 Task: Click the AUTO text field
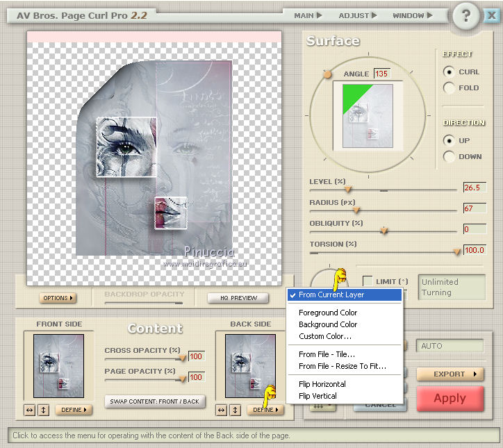tap(450, 346)
